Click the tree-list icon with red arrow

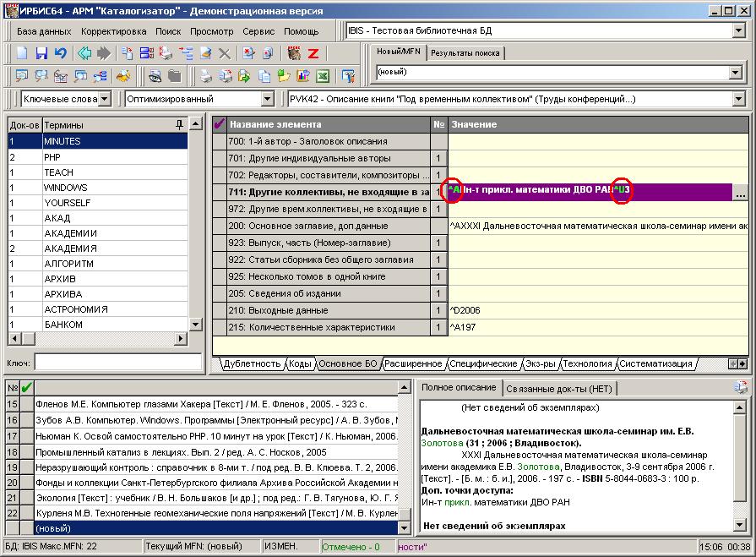[186, 52]
